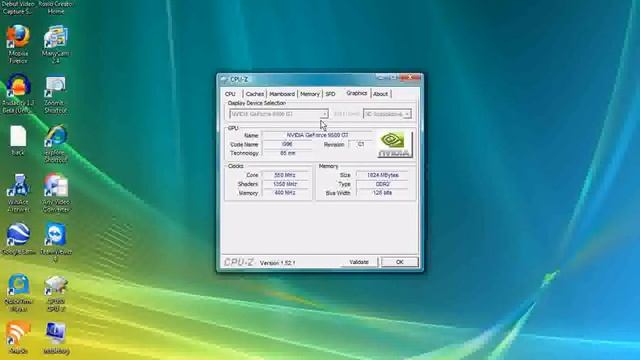
Task: Select the Any Video Converter desktop icon
Action: click(x=56, y=193)
